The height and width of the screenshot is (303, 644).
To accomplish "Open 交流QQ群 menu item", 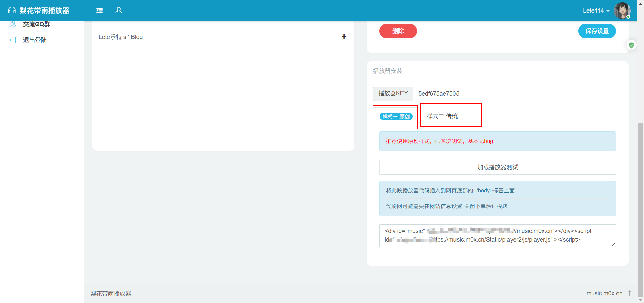I will (37, 24).
